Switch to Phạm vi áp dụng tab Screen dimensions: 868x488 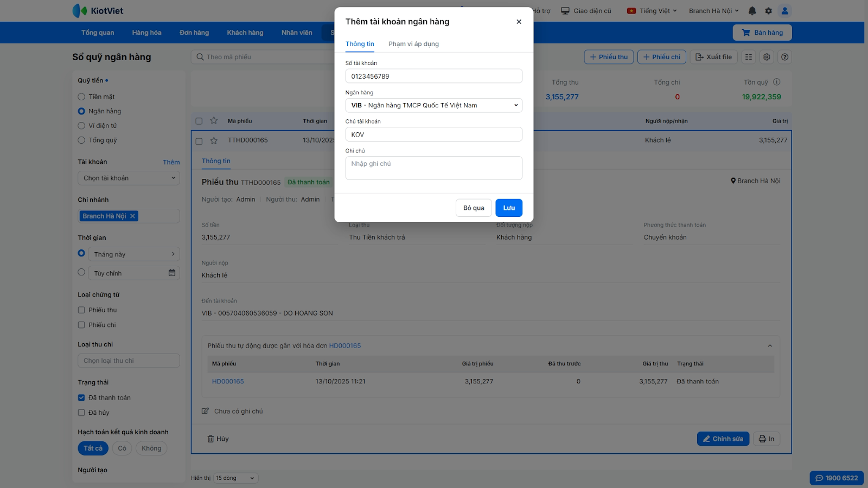point(413,44)
